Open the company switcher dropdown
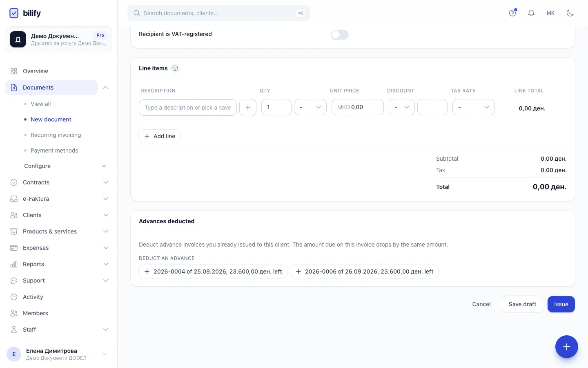Image resolution: width=588 pixels, height=368 pixels. click(58, 39)
